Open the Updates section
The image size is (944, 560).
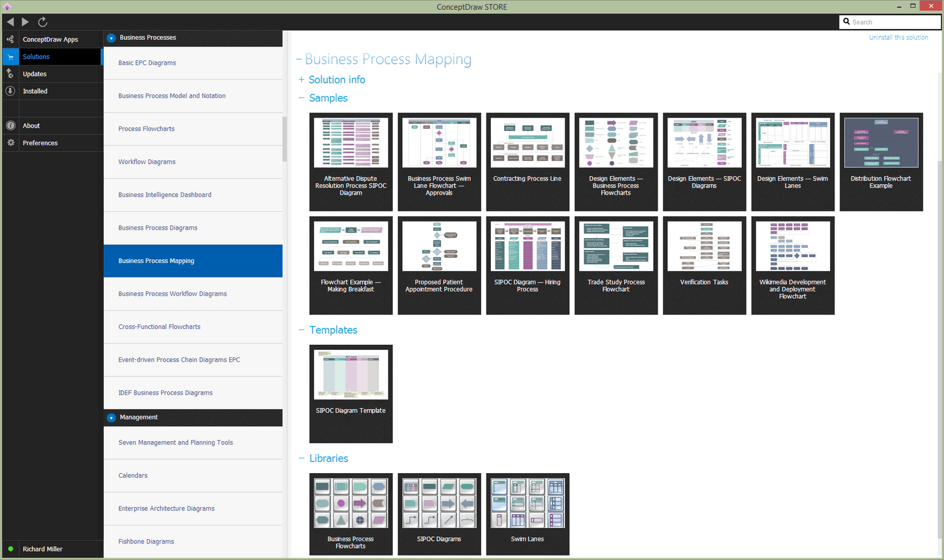[x=35, y=74]
